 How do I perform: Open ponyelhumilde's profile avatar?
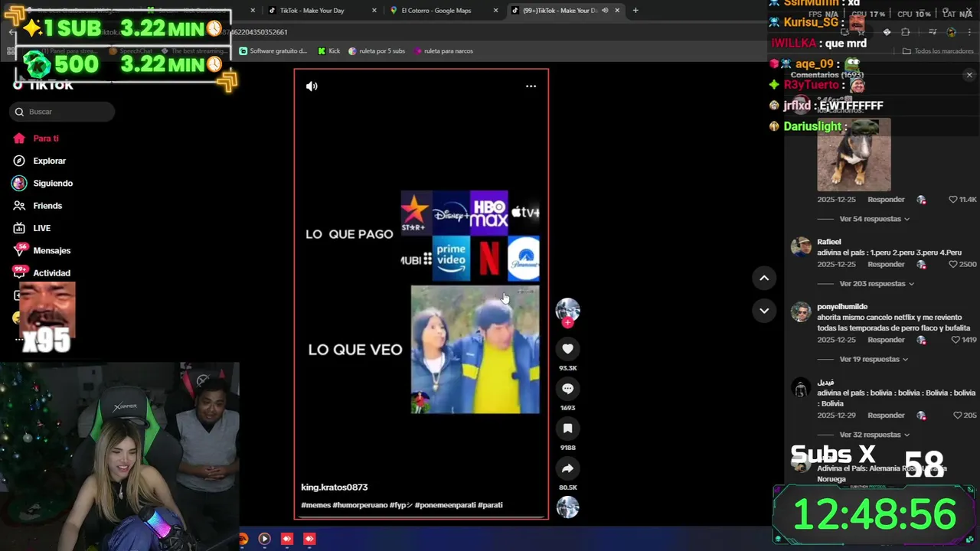[801, 311]
